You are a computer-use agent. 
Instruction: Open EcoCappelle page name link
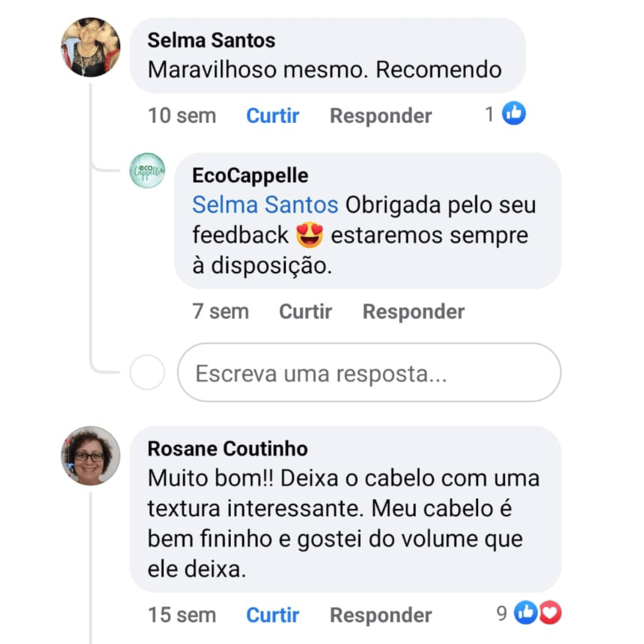coord(250,176)
